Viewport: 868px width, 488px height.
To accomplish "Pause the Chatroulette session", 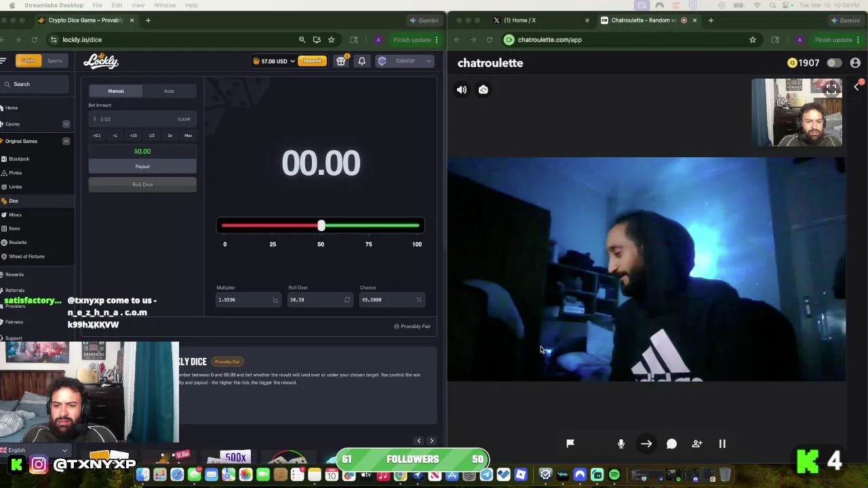I will click(722, 444).
